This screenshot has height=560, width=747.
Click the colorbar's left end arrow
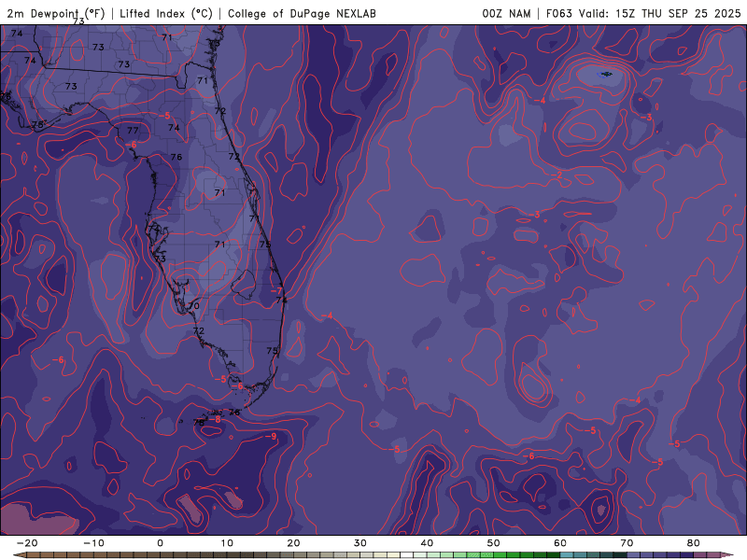(x=19, y=555)
